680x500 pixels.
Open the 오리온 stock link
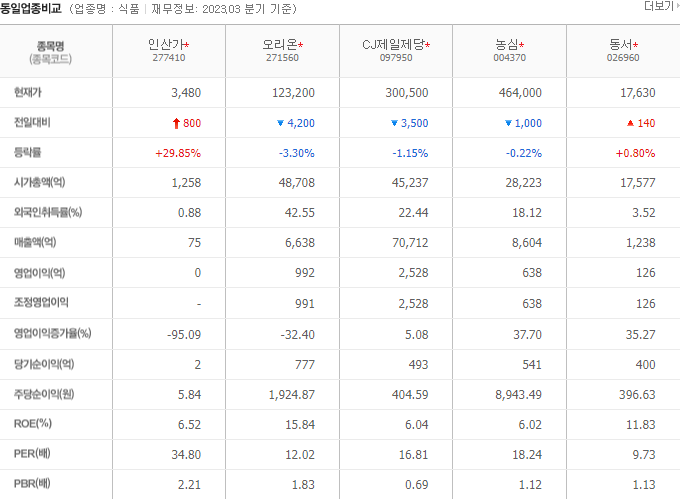[280, 44]
